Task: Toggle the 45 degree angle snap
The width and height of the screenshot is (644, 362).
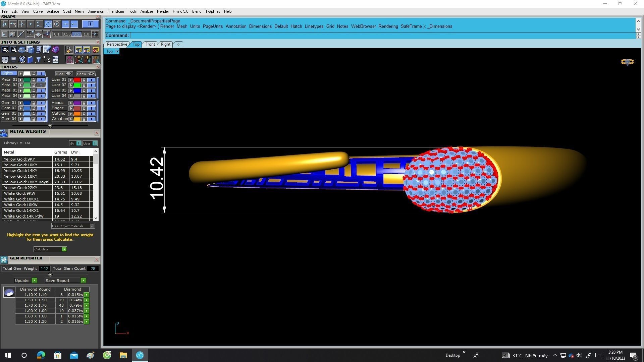Action: click(x=30, y=34)
